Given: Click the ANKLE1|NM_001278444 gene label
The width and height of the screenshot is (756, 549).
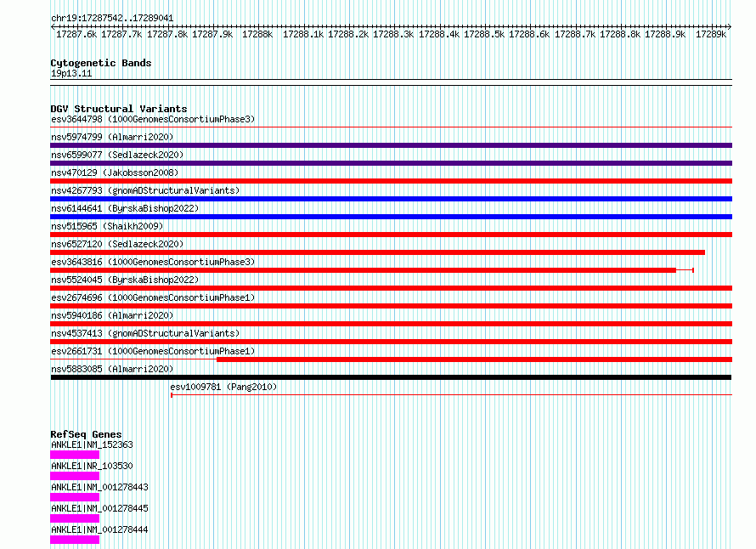Looking at the screenshot, I should [99, 529].
